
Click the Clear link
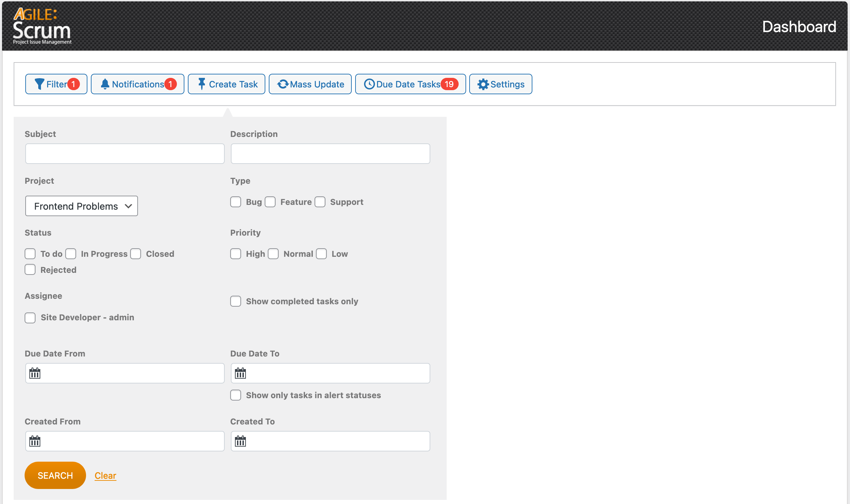pos(105,475)
